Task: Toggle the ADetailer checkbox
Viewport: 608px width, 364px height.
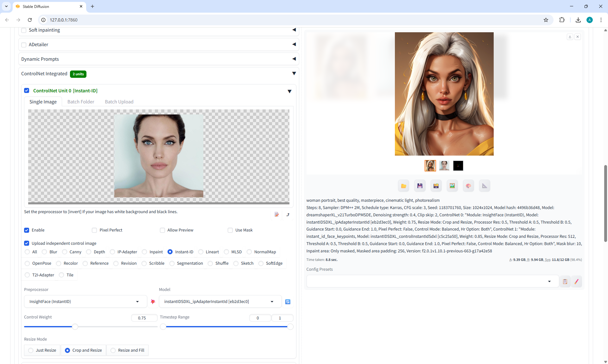Action: pos(24,45)
